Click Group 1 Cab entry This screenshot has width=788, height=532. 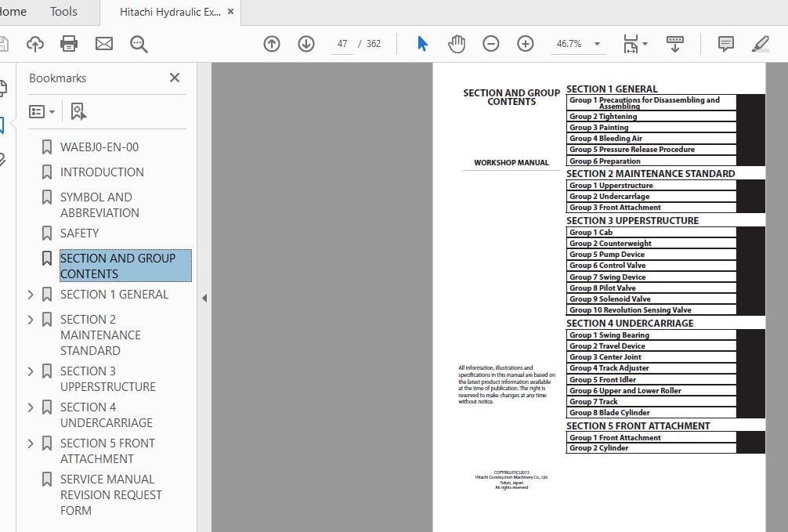click(x=591, y=233)
